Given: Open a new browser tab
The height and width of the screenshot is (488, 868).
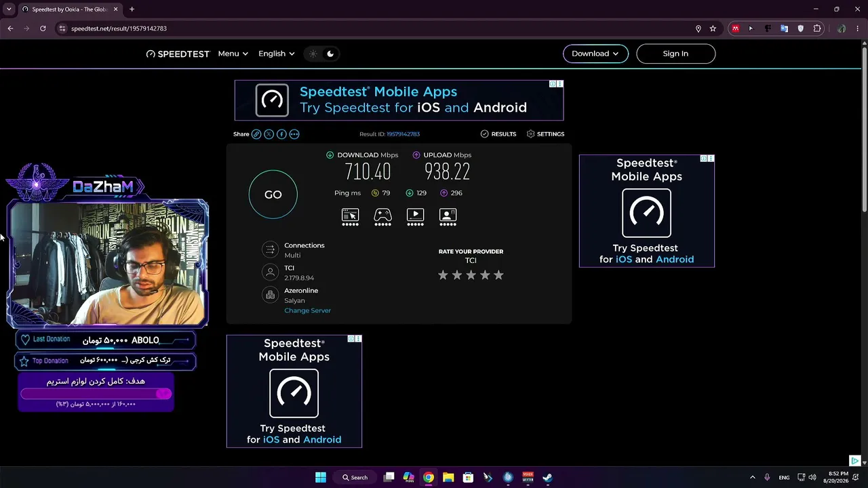Looking at the screenshot, I should point(132,9).
